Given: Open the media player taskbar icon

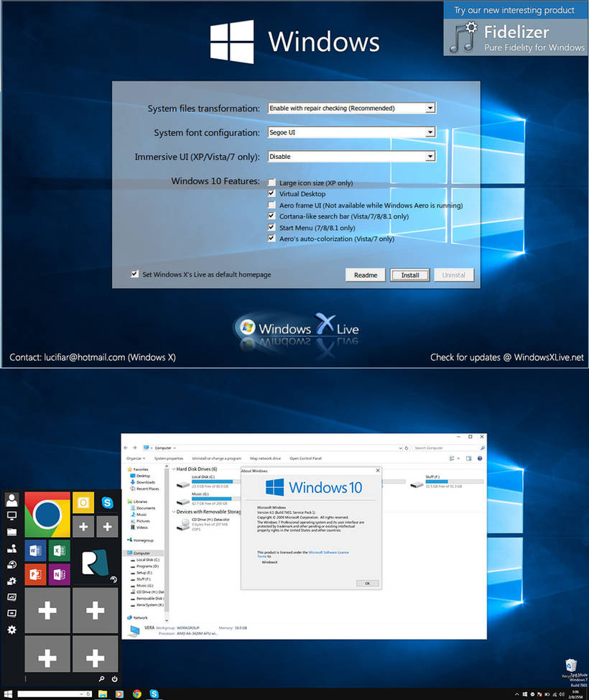Looking at the screenshot, I should 119,694.
